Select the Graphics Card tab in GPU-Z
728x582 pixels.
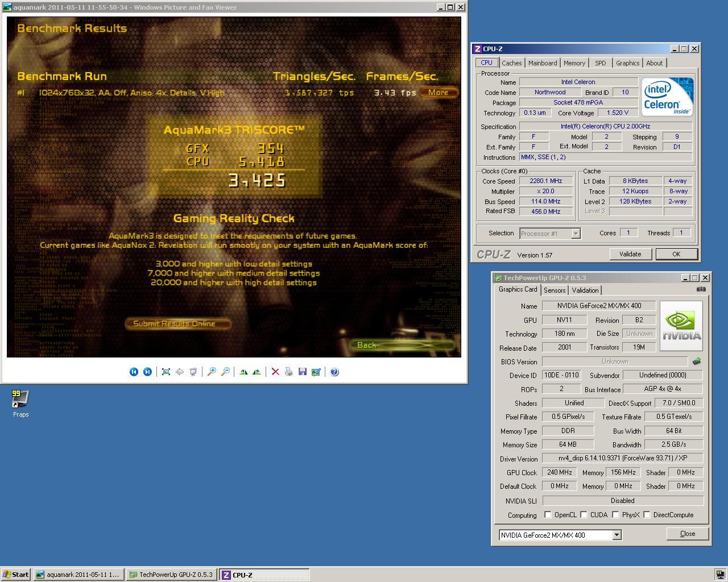pos(518,289)
